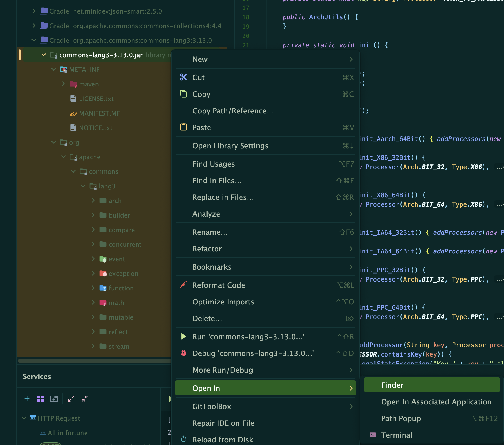Click Collapse All in Services toolbar
This screenshot has width=504, height=445.
[x=85, y=399]
